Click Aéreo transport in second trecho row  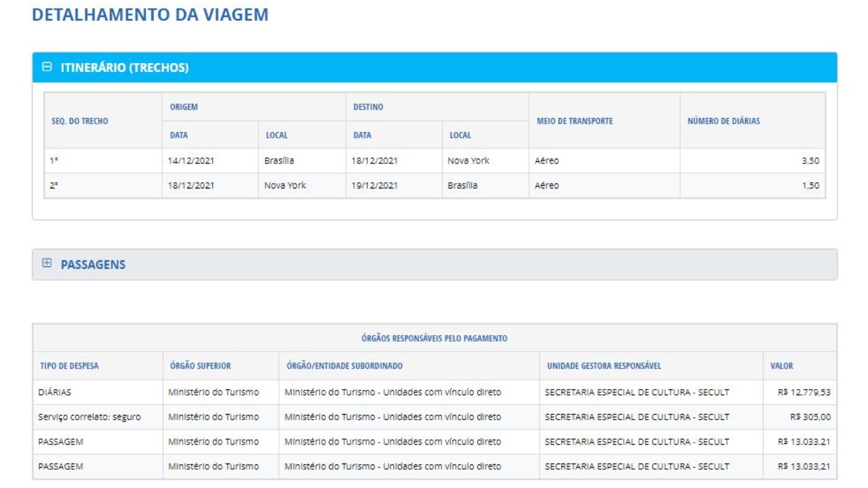pos(547,186)
